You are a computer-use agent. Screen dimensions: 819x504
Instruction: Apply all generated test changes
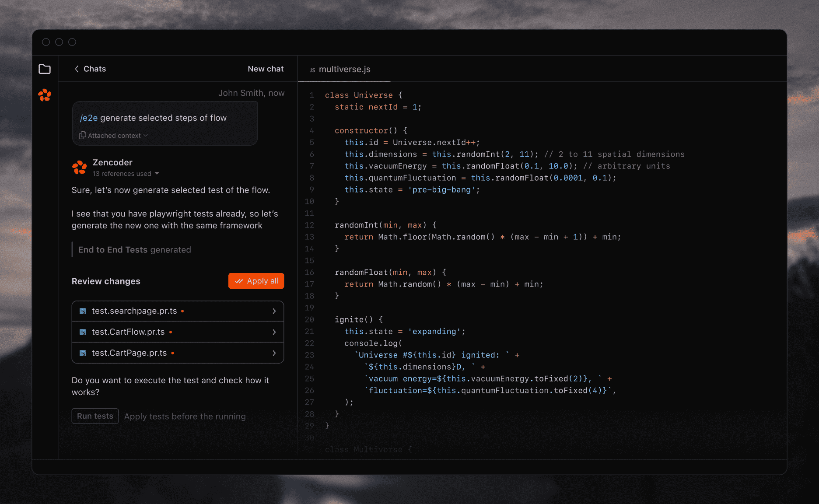256,281
